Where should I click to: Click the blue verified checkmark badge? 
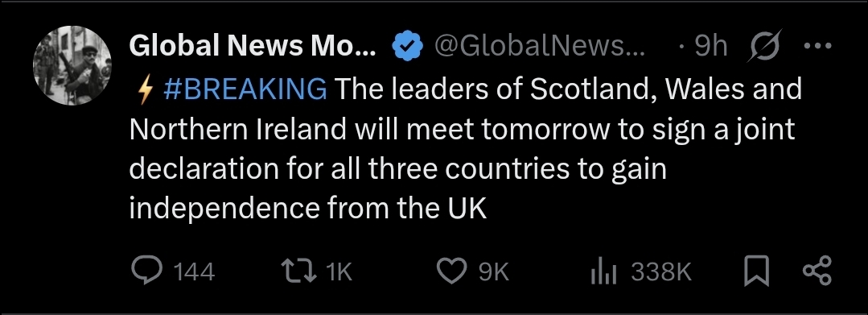point(407,47)
